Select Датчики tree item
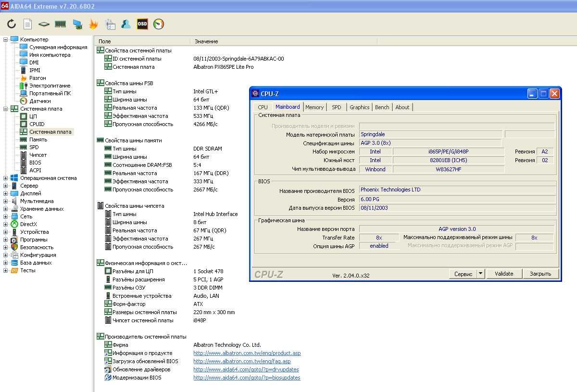The width and height of the screenshot is (577, 392). 40,101
